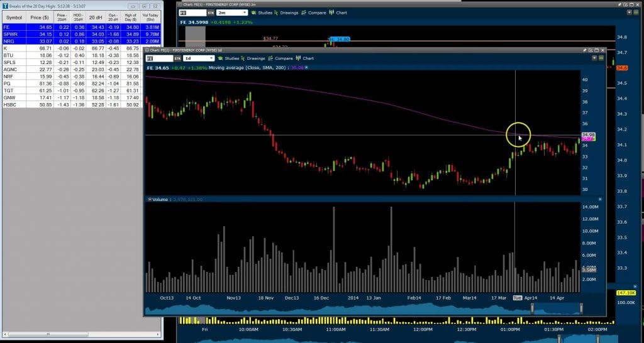Select the SPWR row in scanner
The width and height of the screenshot is (644, 343).
[81, 34]
